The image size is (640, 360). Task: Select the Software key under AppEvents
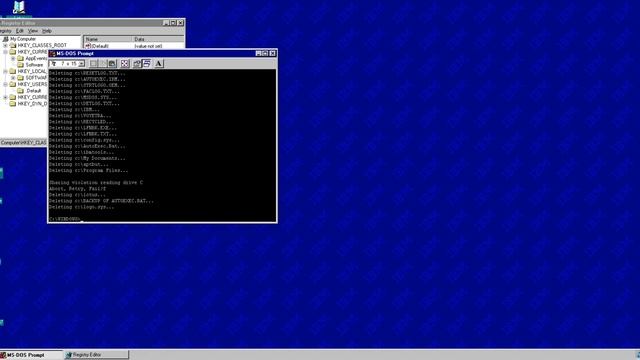(34, 65)
